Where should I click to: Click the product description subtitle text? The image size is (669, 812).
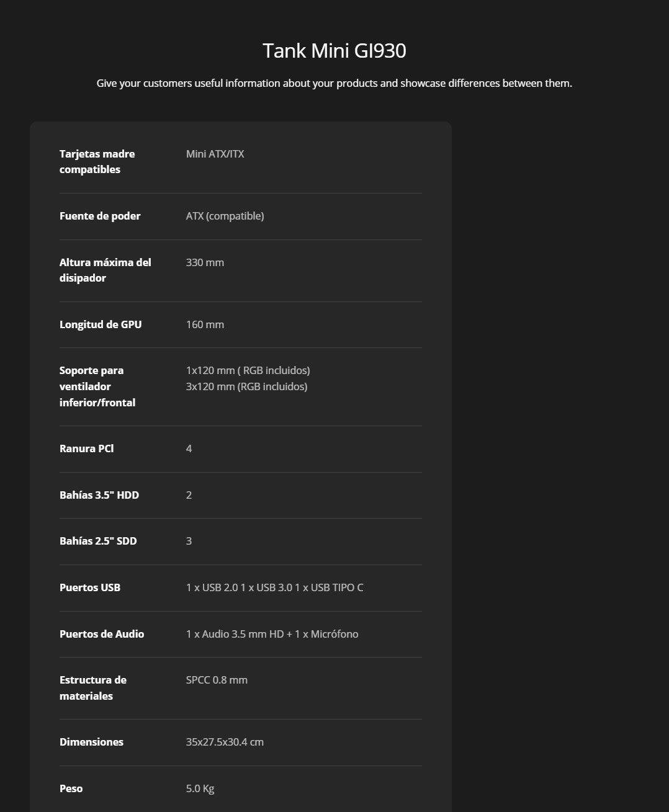point(334,83)
